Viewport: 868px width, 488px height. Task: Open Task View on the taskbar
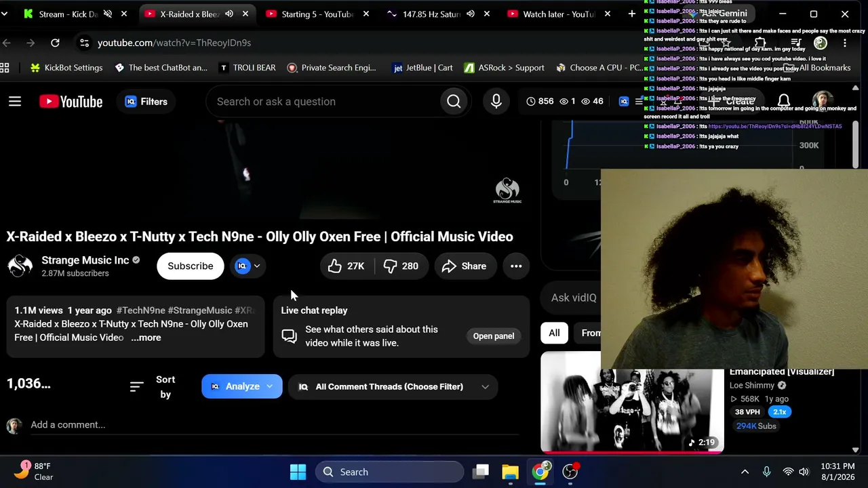pyautogui.click(x=481, y=472)
